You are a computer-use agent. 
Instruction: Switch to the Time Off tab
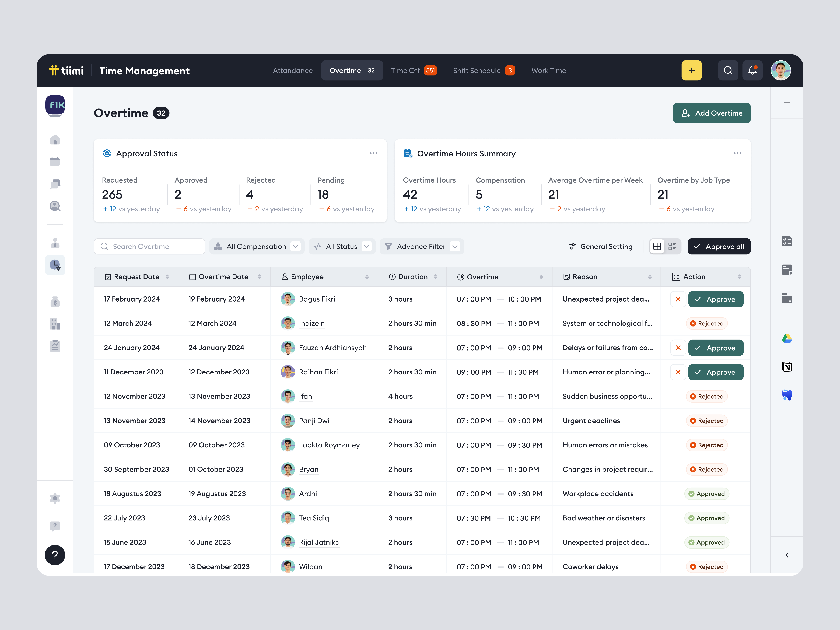(x=414, y=70)
